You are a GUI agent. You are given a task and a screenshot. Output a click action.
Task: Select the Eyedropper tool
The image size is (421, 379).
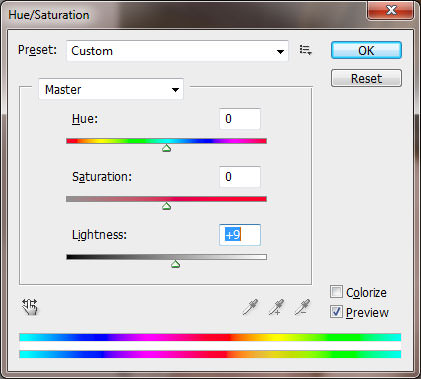coord(250,307)
